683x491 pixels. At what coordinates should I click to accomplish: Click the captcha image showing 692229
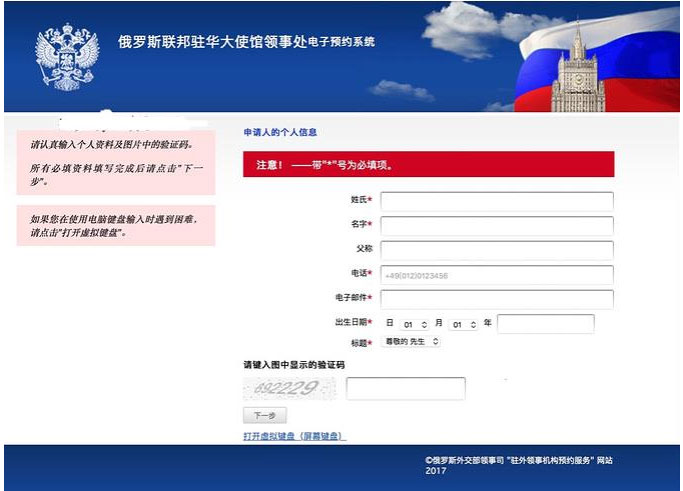point(286,388)
